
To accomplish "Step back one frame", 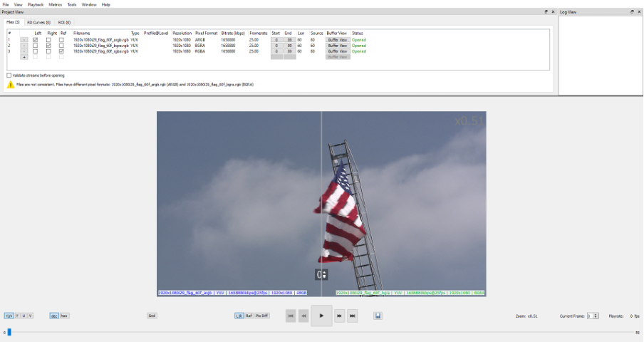I will (303, 316).
